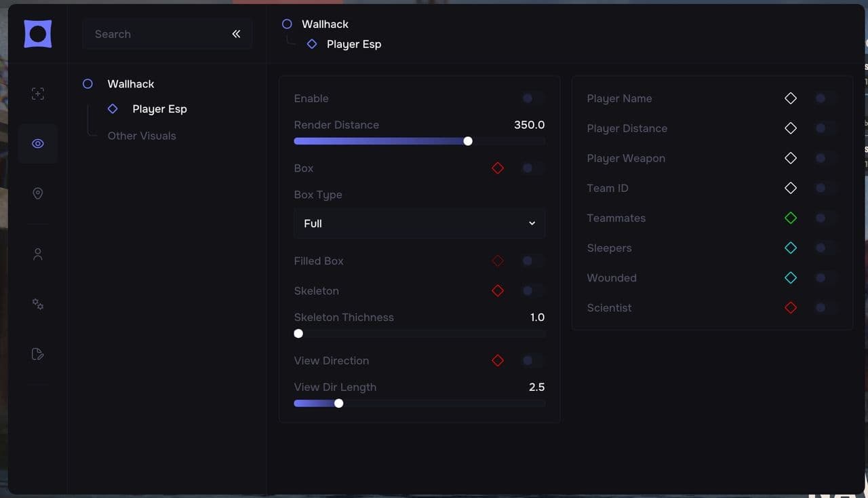Open the person icon section in sidebar
Screen dimensions: 868x498
(38, 254)
